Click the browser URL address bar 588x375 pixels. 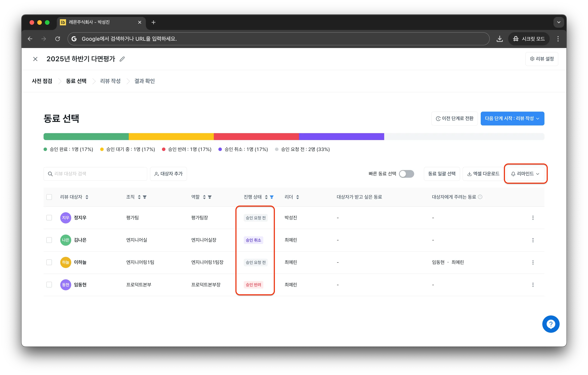tap(278, 39)
